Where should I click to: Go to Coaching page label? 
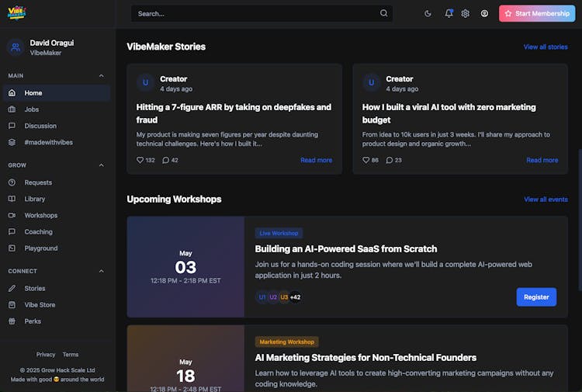coord(39,231)
